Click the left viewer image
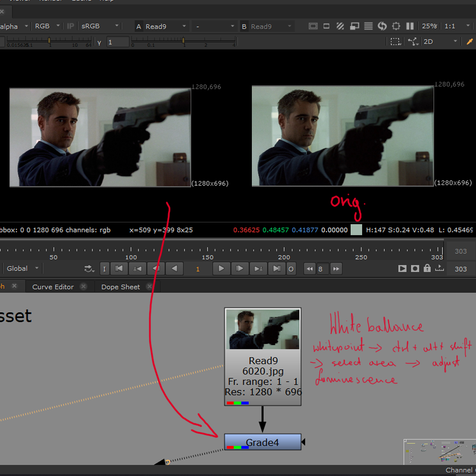Screen dimensions: 476x476 click(x=100, y=137)
